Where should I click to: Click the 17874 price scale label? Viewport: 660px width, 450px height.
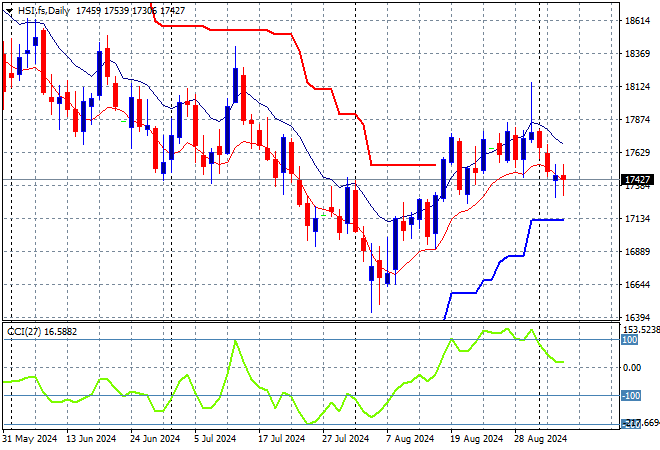tap(638, 120)
